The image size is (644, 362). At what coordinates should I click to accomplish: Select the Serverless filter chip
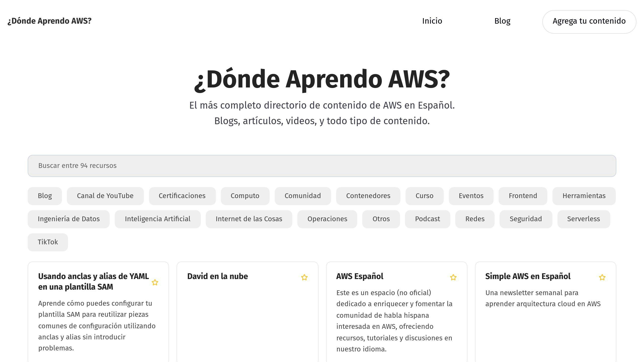pos(584,219)
